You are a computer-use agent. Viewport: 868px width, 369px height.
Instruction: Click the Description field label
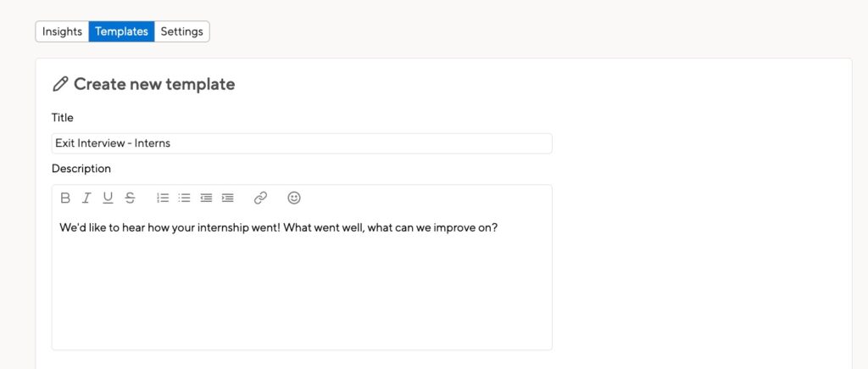[x=81, y=169]
